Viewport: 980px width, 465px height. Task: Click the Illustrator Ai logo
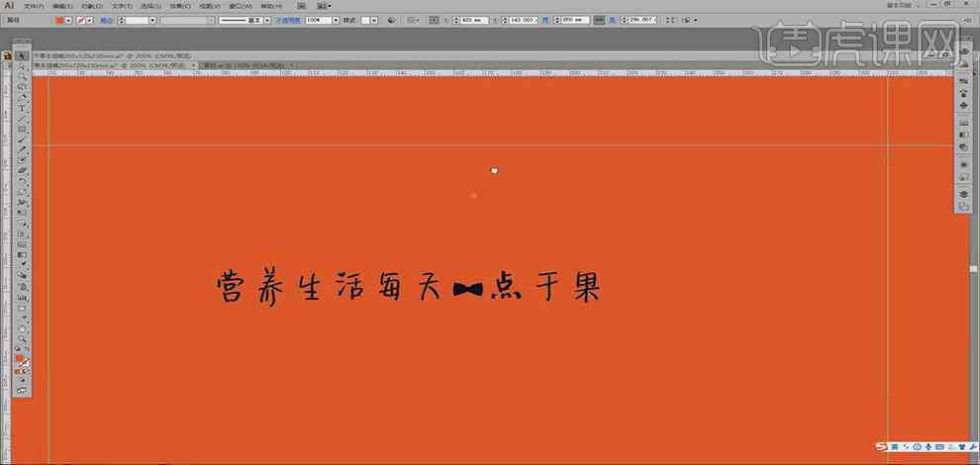tap(9, 5)
